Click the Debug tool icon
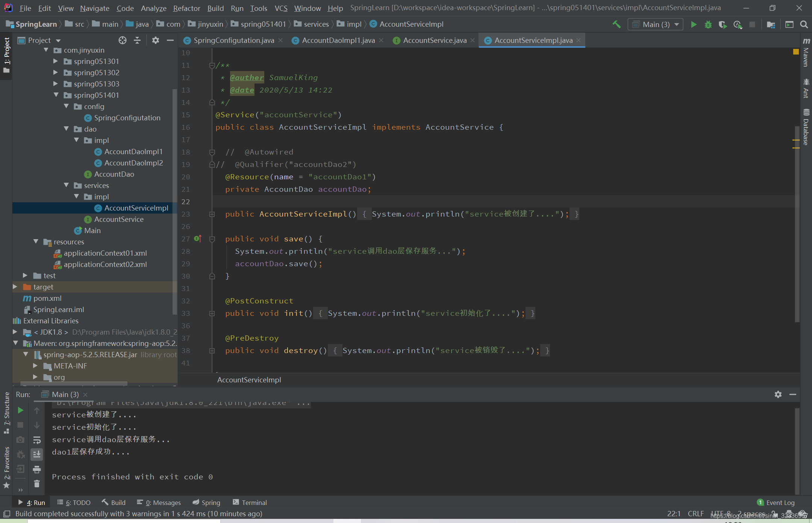 [x=708, y=24]
